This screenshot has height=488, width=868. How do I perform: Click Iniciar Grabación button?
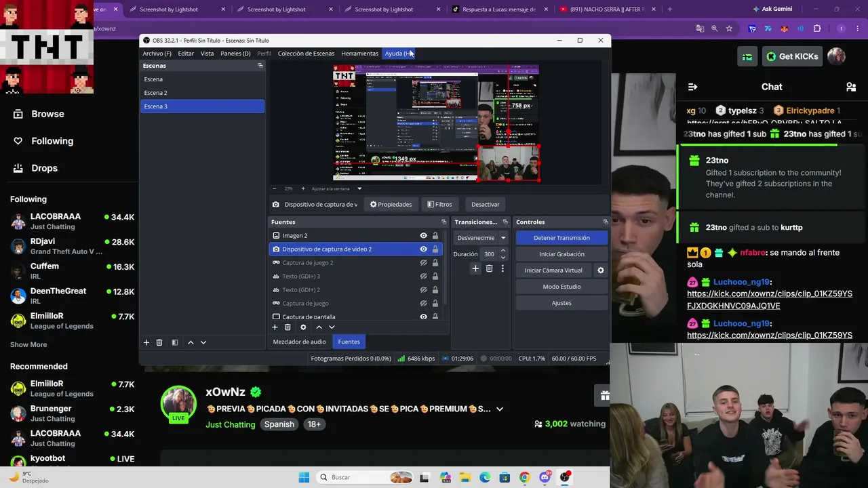coord(561,254)
